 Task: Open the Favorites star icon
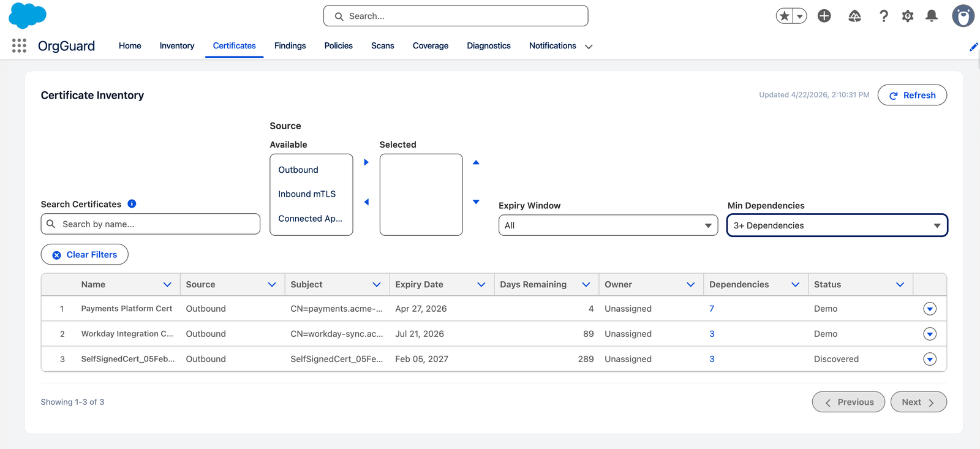784,16
